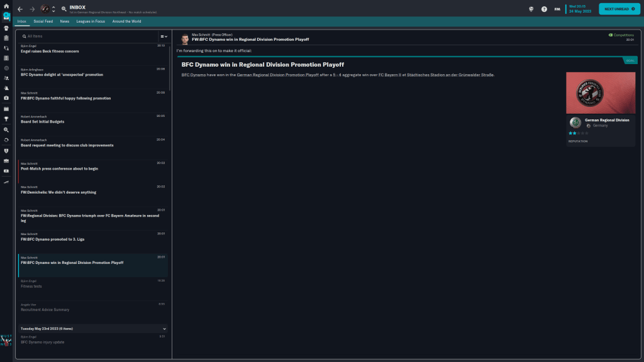Image resolution: width=644 pixels, height=362 pixels.
Task: Go to Home via sidebar house icon
Action: 6,6
